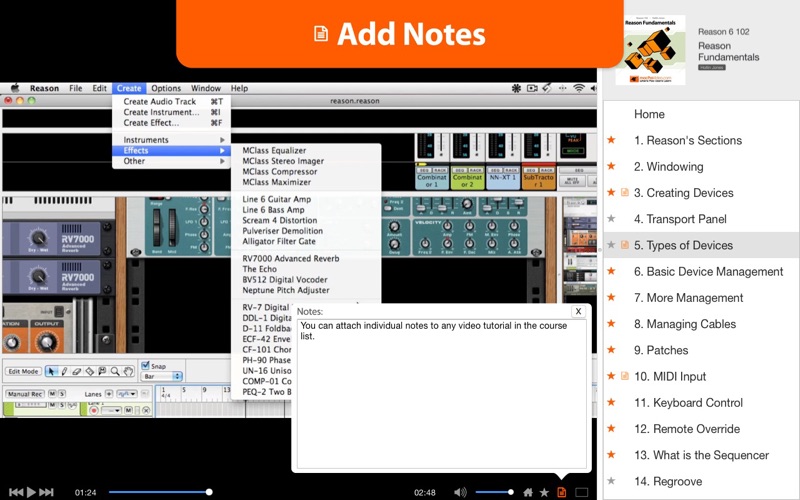Toggle the lane M mute button

pyautogui.click(x=129, y=410)
